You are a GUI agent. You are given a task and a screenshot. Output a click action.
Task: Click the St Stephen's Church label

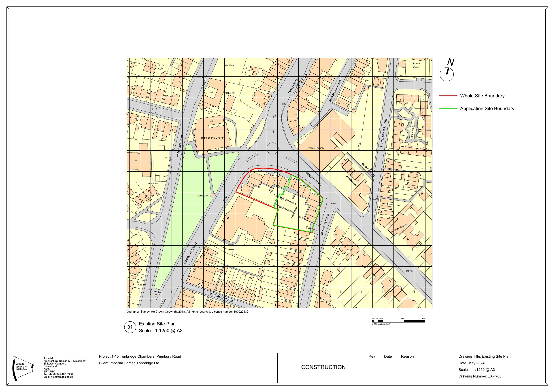[x=212, y=138]
